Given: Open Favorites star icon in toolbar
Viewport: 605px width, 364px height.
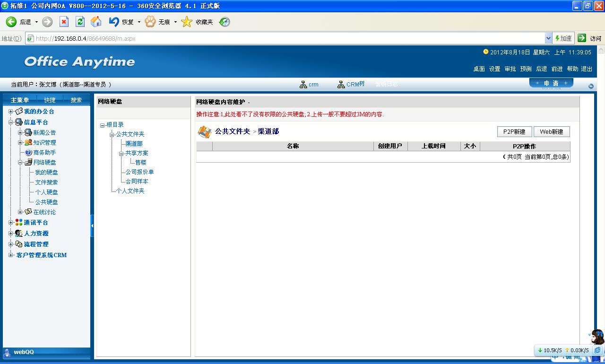Looking at the screenshot, I should (x=187, y=22).
